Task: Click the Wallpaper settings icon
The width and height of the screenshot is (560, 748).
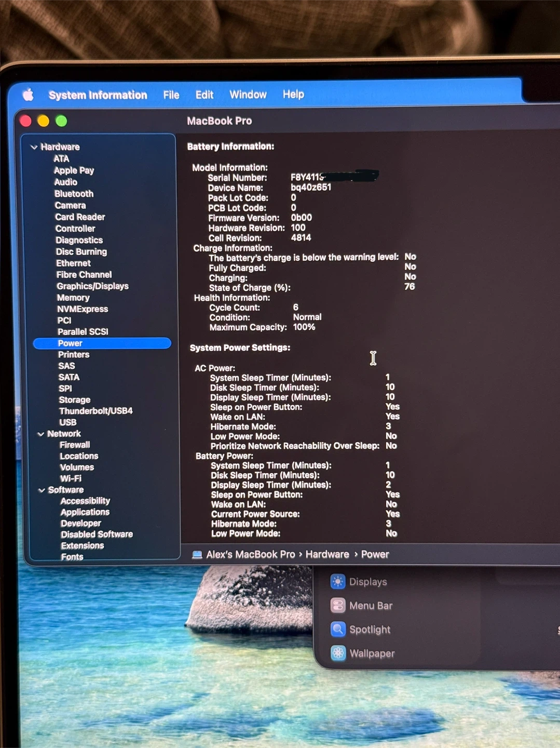Action: coord(338,653)
